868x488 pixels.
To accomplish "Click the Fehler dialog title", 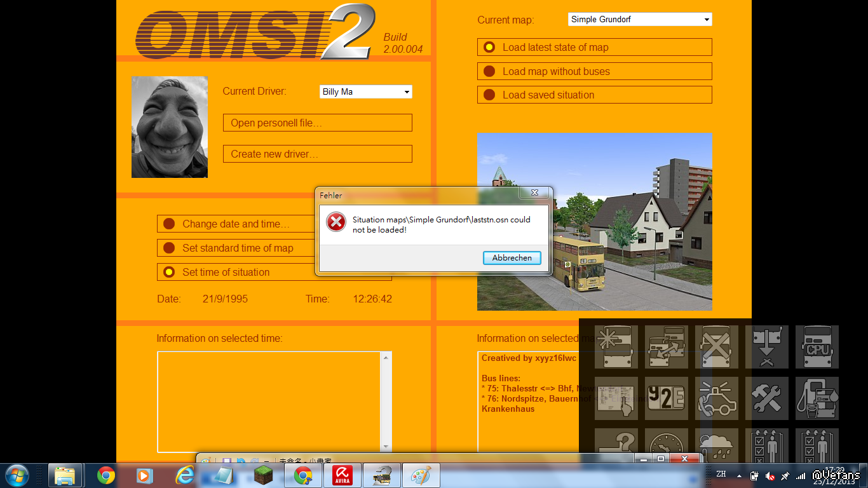I will [331, 196].
